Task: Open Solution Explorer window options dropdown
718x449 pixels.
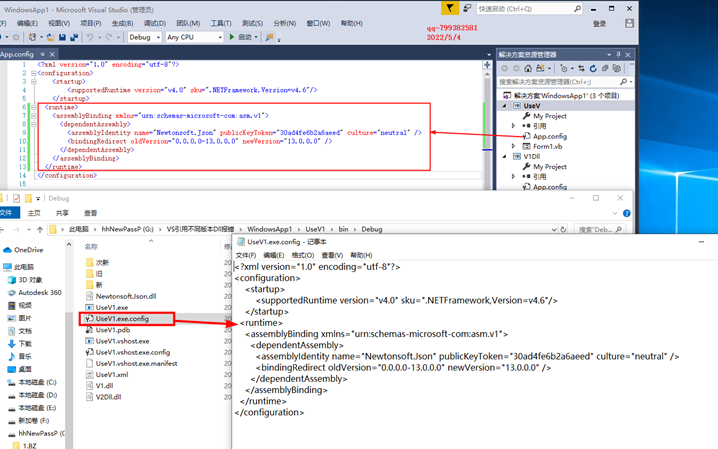Action: point(609,54)
